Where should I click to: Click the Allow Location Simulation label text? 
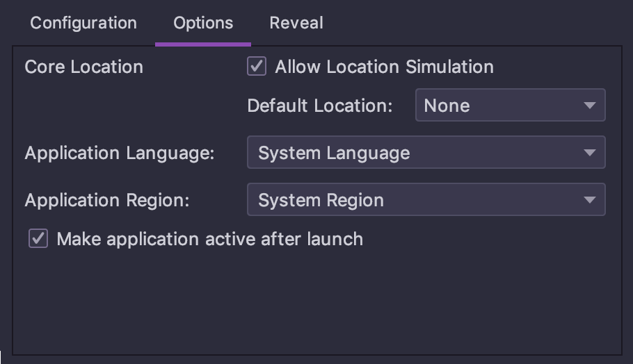[384, 67]
